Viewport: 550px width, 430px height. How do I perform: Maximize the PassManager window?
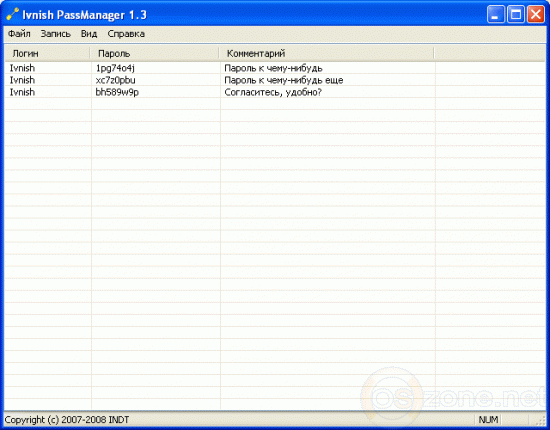tap(516, 15)
